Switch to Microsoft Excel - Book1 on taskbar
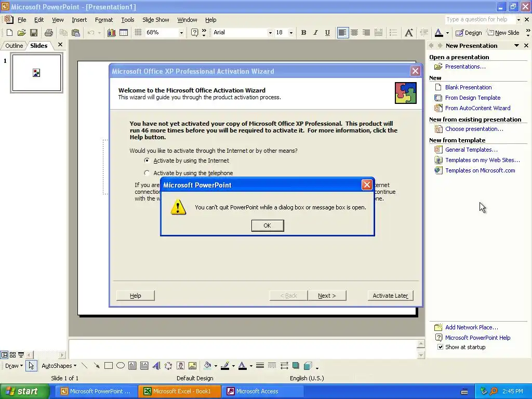 point(179,391)
